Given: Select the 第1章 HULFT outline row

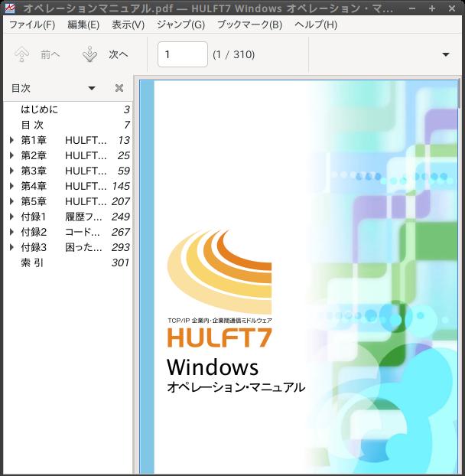Looking at the screenshot, I should pyautogui.click(x=68, y=140).
